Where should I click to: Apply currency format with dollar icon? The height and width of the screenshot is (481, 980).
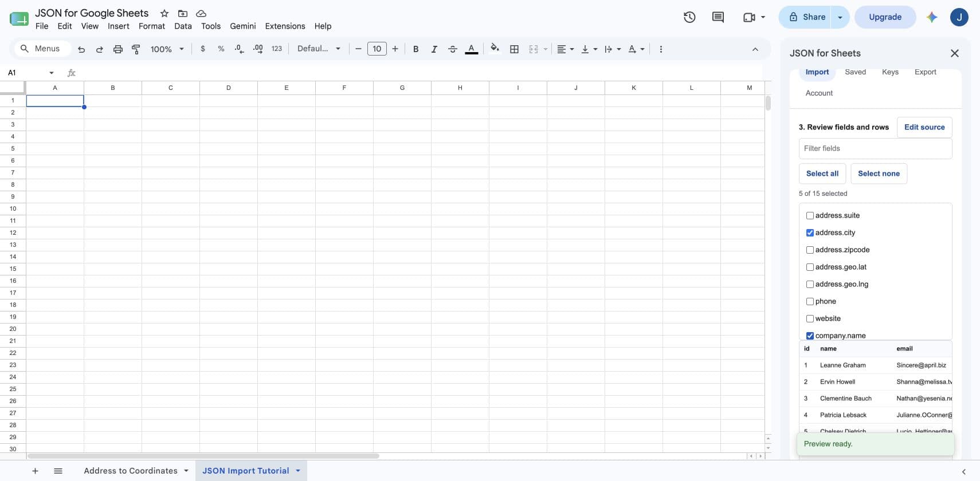tap(203, 49)
